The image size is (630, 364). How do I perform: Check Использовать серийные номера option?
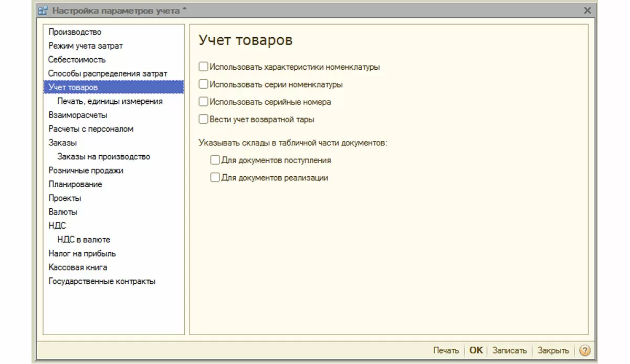click(203, 102)
